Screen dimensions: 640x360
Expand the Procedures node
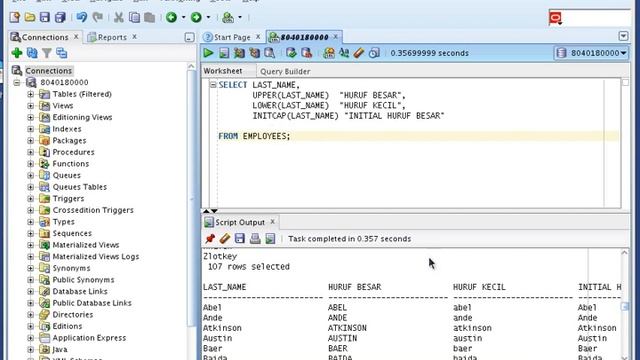click(31, 152)
